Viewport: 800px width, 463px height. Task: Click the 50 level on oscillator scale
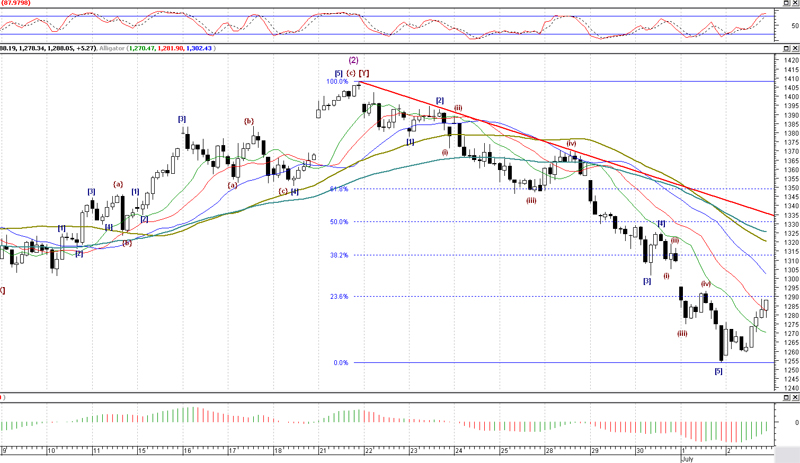[787, 24]
